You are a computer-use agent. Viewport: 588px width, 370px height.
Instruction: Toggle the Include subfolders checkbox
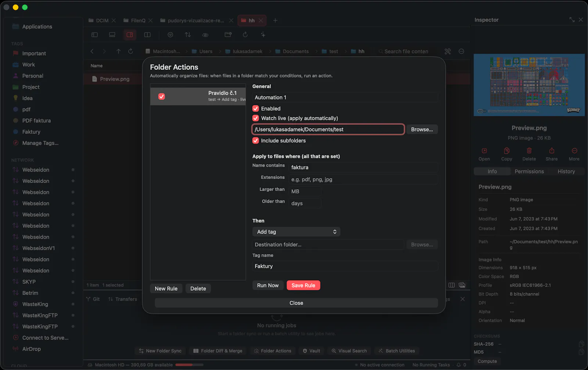click(x=256, y=140)
